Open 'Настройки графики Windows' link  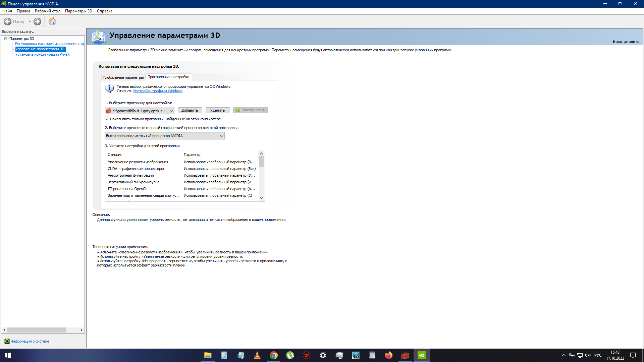[158, 91]
